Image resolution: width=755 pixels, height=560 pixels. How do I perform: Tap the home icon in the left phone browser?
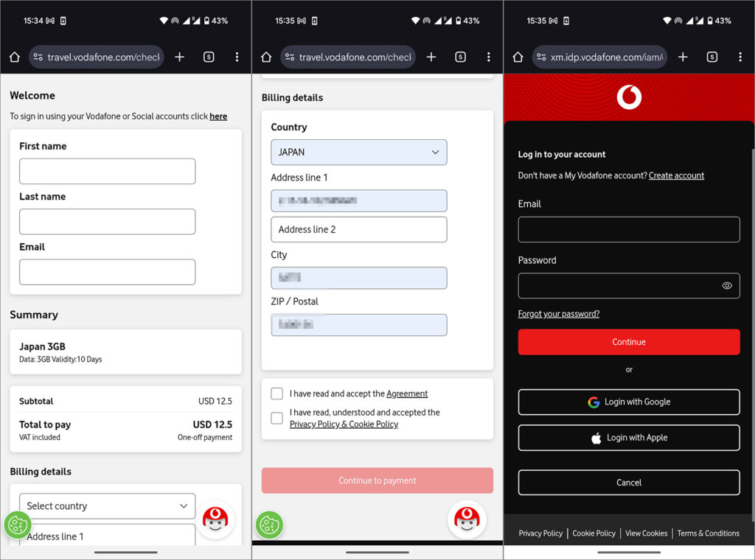pos(15,57)
